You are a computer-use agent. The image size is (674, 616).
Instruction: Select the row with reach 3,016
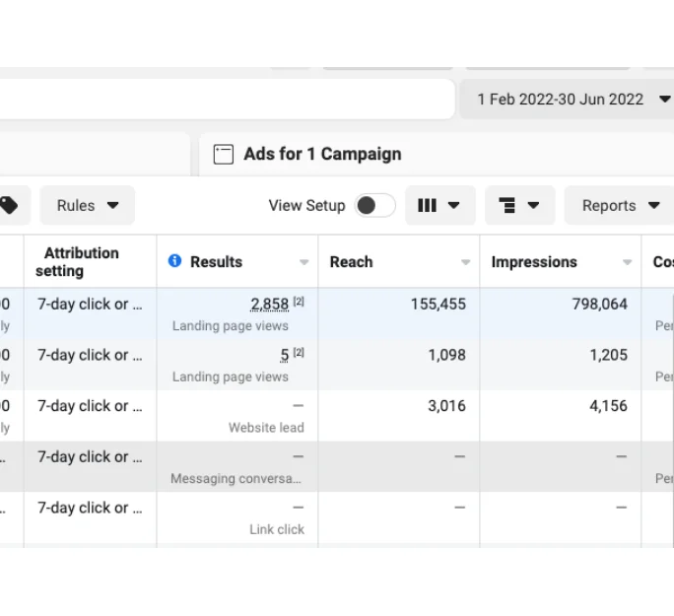pyautogui.click(x=337, y=416)
